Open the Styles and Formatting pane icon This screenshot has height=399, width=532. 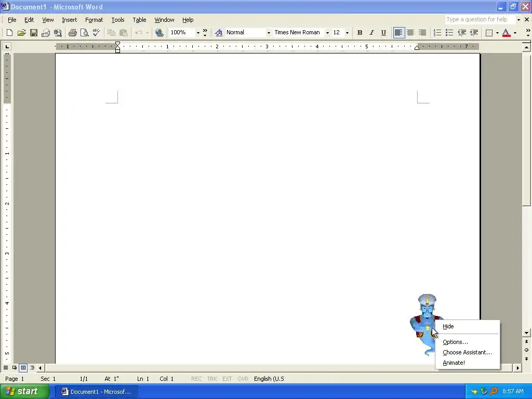point(219,33)
